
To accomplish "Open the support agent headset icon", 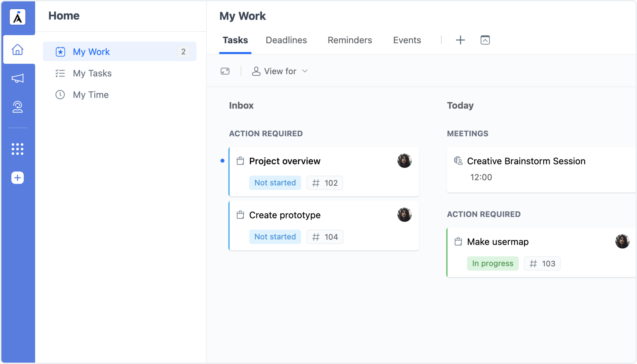I will pos(18,107).
